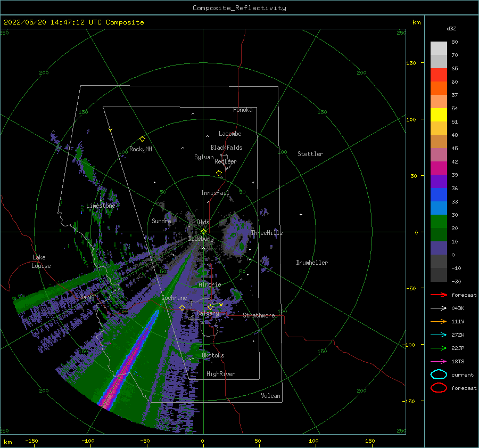The image size is (479, 448).
Task: Click the yellow diamond marker below RedDeer
Action: click(x=219, y=173)
